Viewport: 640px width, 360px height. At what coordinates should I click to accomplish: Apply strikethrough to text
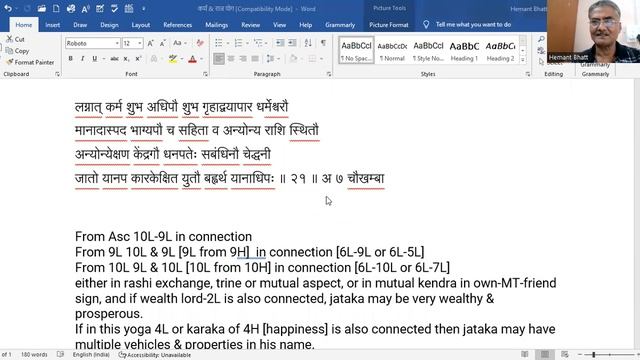(114, 59)
